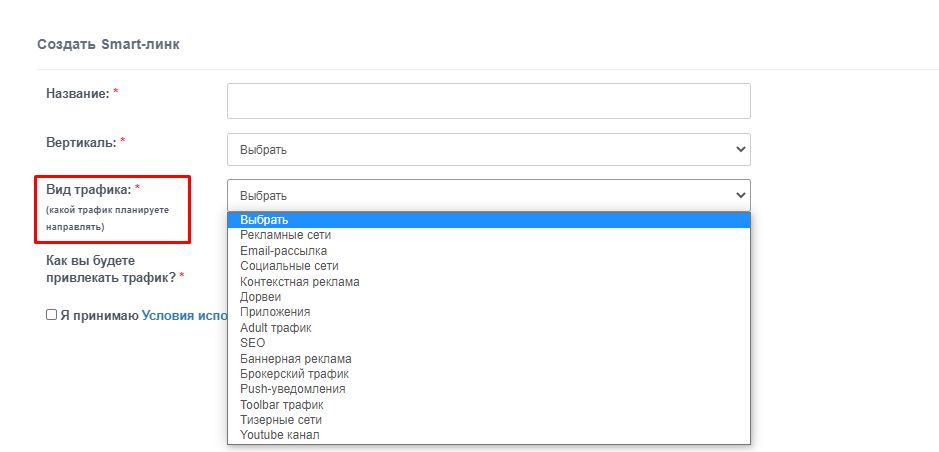This screenshot has height=452, width=939.
Task: Select Email-рассылка traffic type
Action: (x=283, y=251)
